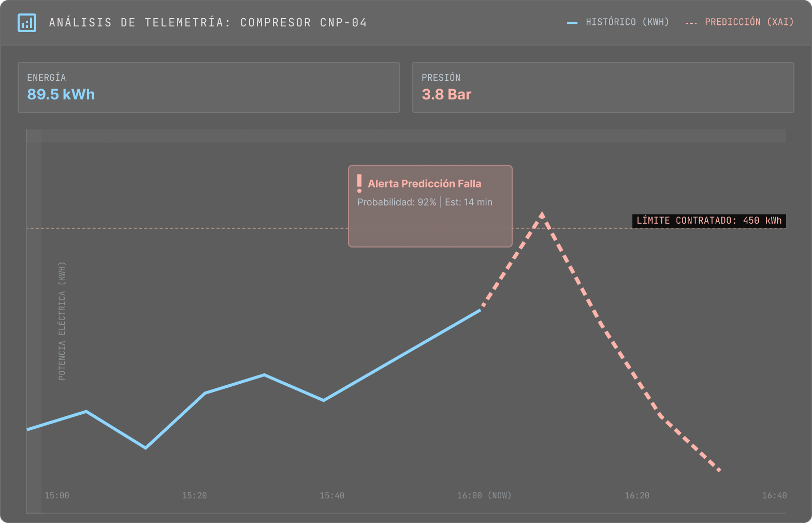Screen dimensions: 812x523
Task: Click the predicted peak on dashed line
Action: (x=542, y=214)
